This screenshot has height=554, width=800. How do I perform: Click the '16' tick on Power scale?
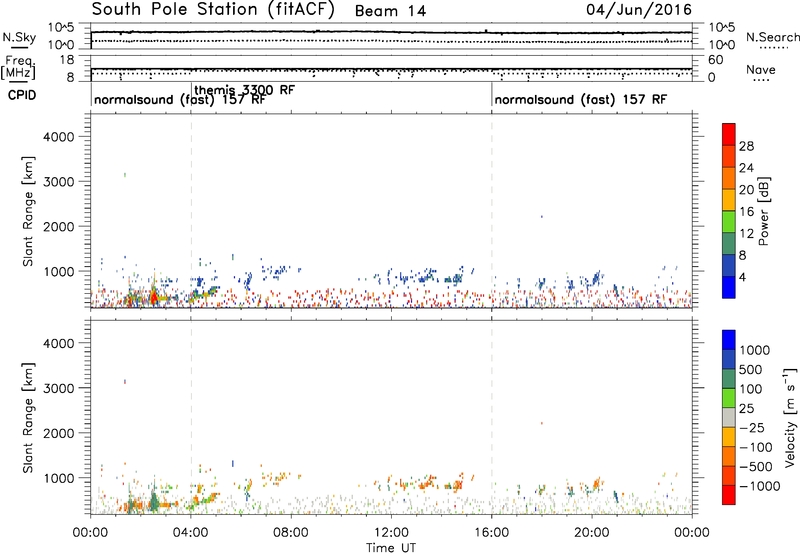(746, 212)
